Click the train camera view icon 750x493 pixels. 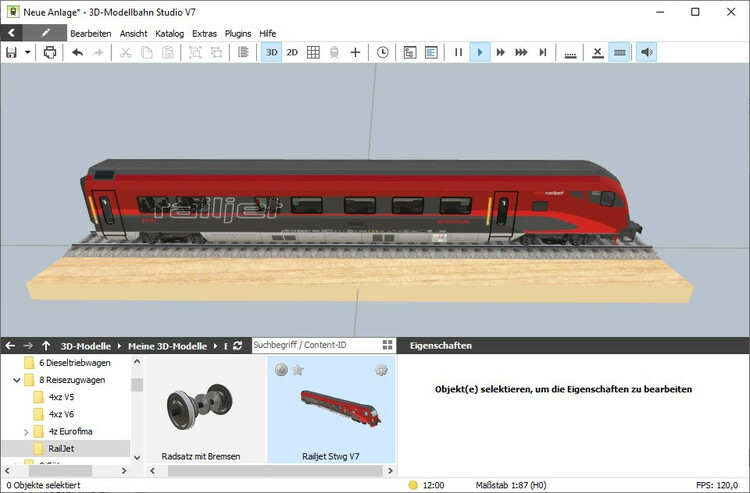click(x=334, y=52)
